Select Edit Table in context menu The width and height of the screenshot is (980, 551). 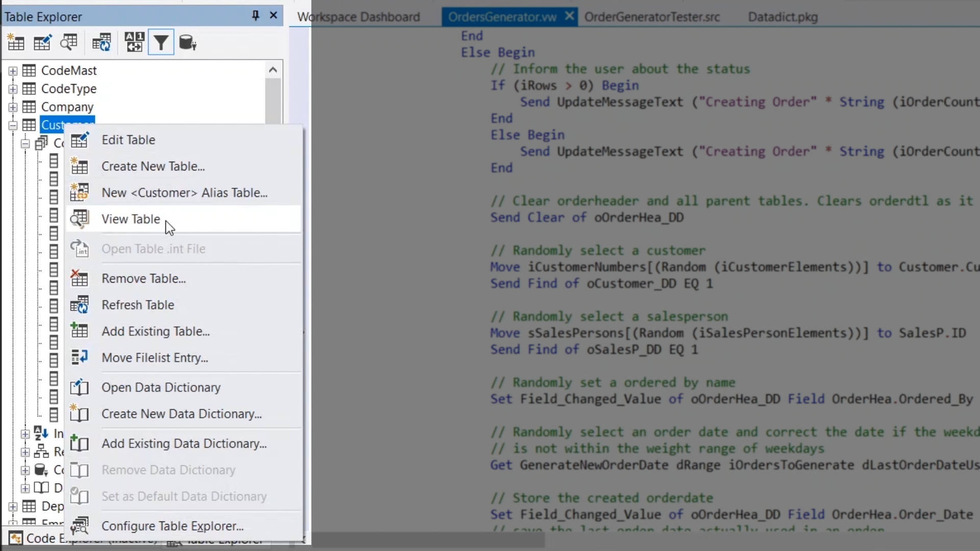(x=128, y=140)
